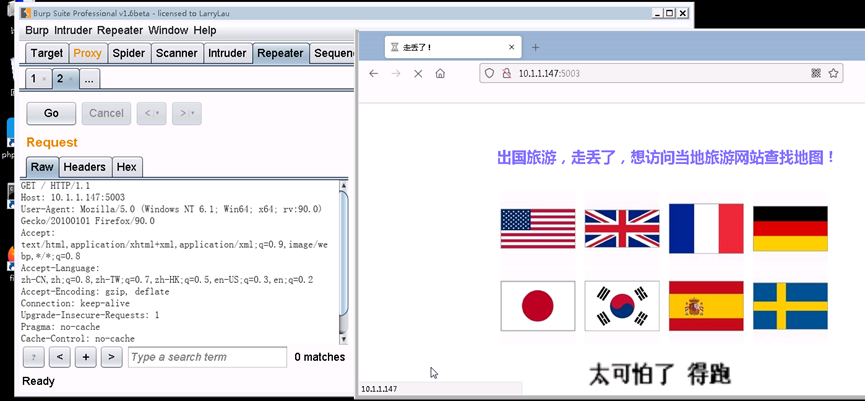Screen dimensions: 865x401
Task: Switch to the Sequencer tab
Action: coord(331,54)
